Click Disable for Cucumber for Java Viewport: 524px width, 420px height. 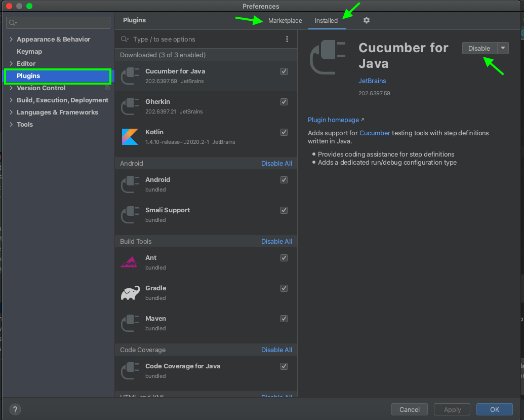point(479,48)
